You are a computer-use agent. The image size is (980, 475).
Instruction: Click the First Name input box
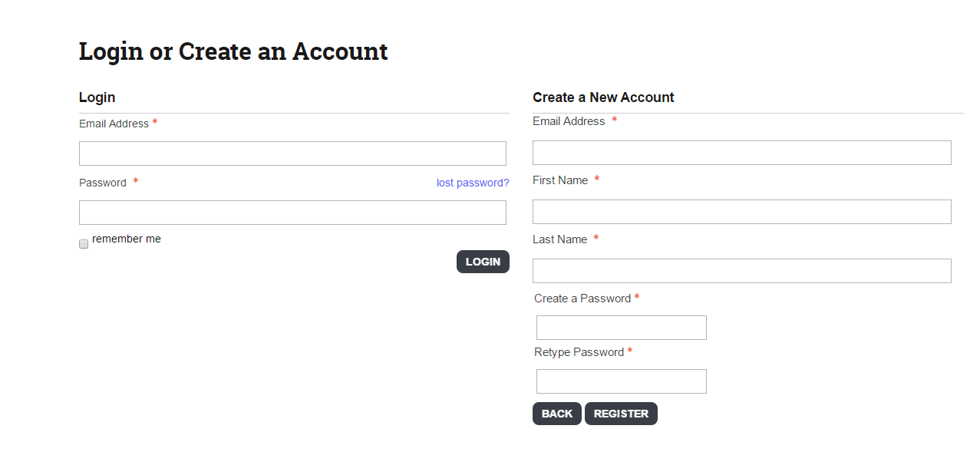pyautogui.click(x=741, y=211)
